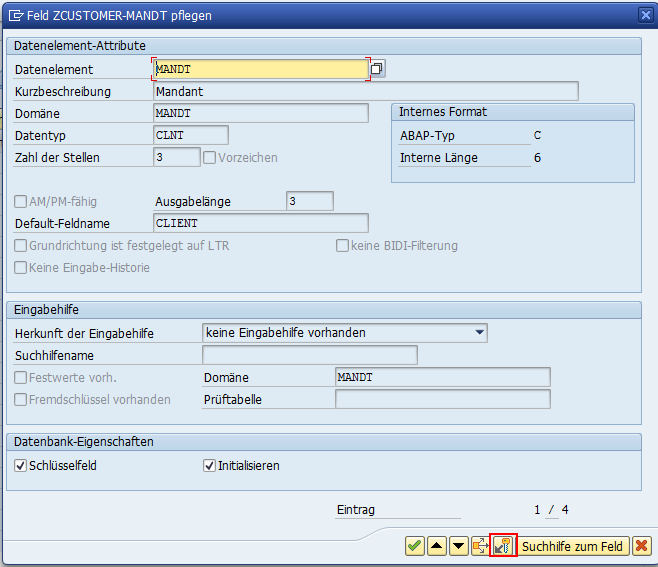Click the dialog title bar icon
Viewport: 658px width, 567px height.
(x=12, y=15)
